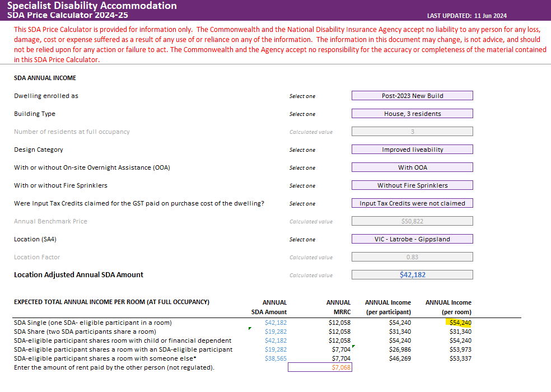Screen dimensions: 551x392
Task: Select the SDA Single row MRRC $12,058
Action: [339, 323]
